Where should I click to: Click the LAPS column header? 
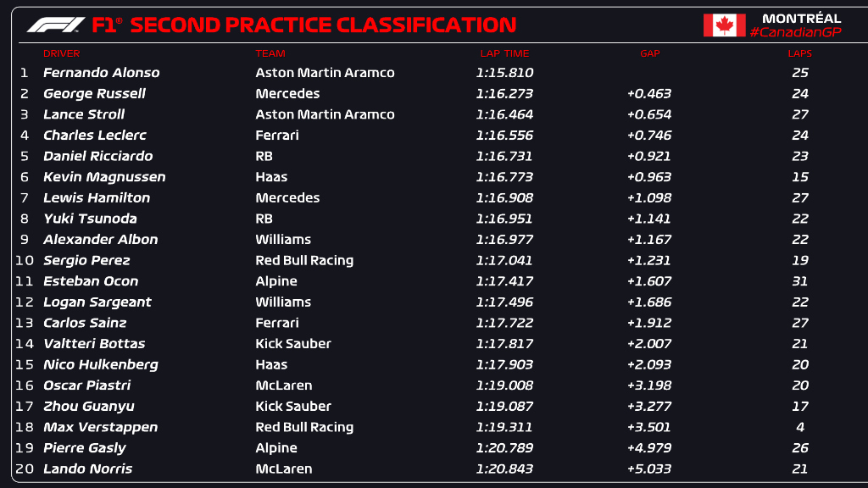pyautogui.click(x=799, y=53)
